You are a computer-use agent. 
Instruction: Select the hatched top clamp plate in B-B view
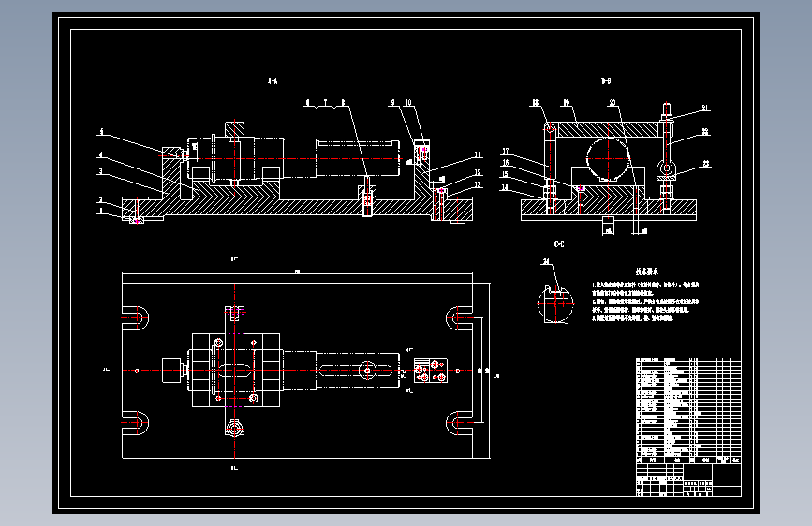pyautogui.click(x=608, y=129)
